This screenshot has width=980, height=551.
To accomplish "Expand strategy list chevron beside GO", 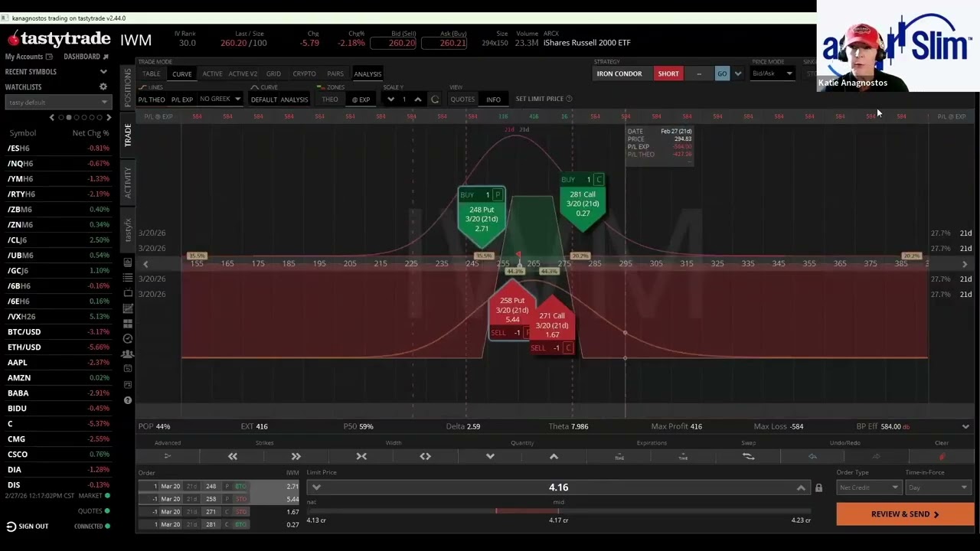I will click(738, 73).
